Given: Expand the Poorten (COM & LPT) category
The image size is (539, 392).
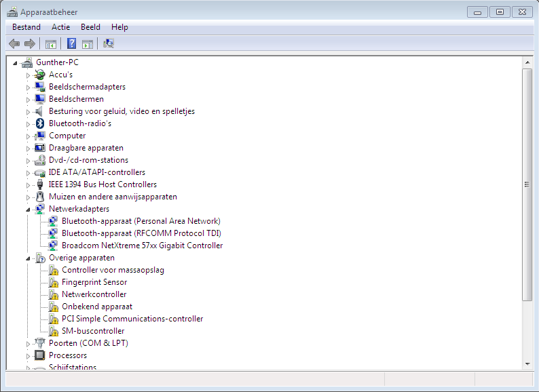Looking at the screenshot, I should 29,344.
